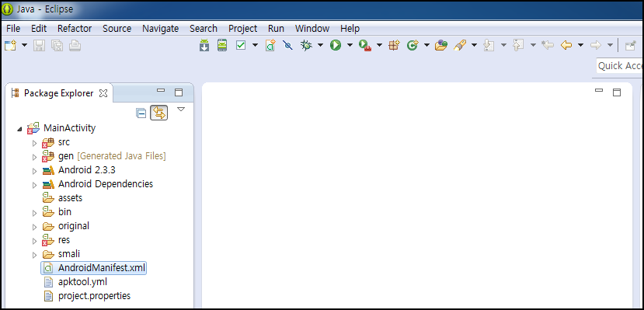Click the Last Edit Location icon
The image size is (644, 310).
click(x=548, y=45)
